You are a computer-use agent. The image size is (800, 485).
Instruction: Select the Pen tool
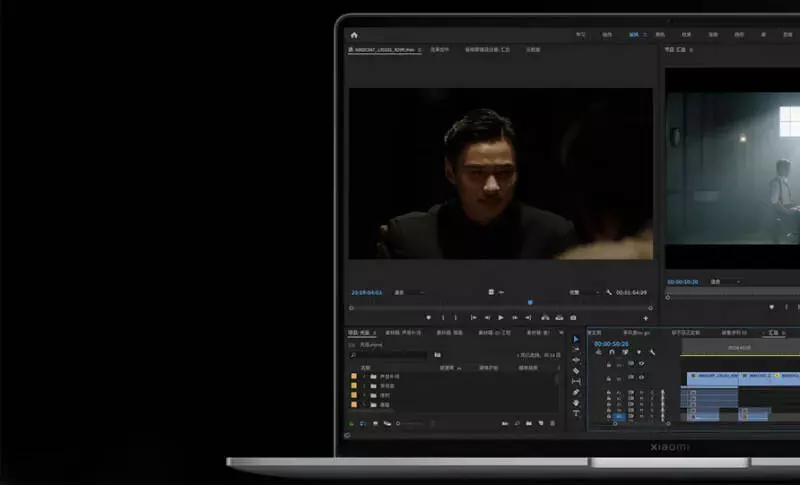click(576, 392)
